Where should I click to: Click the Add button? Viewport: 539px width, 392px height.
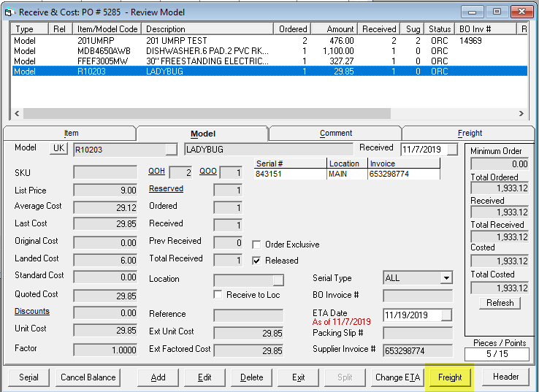tap(158, 377)
